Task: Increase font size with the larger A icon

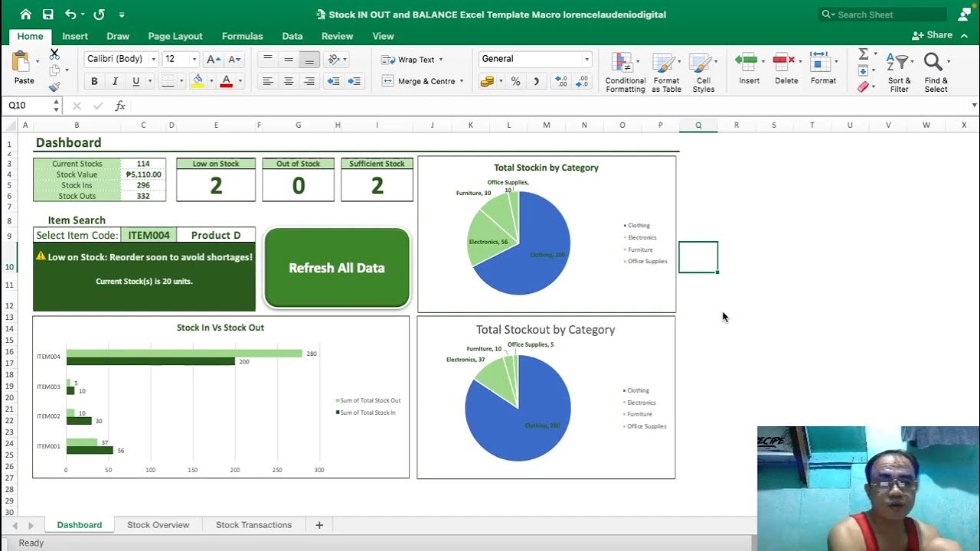Action: click(x=214, y=59)
